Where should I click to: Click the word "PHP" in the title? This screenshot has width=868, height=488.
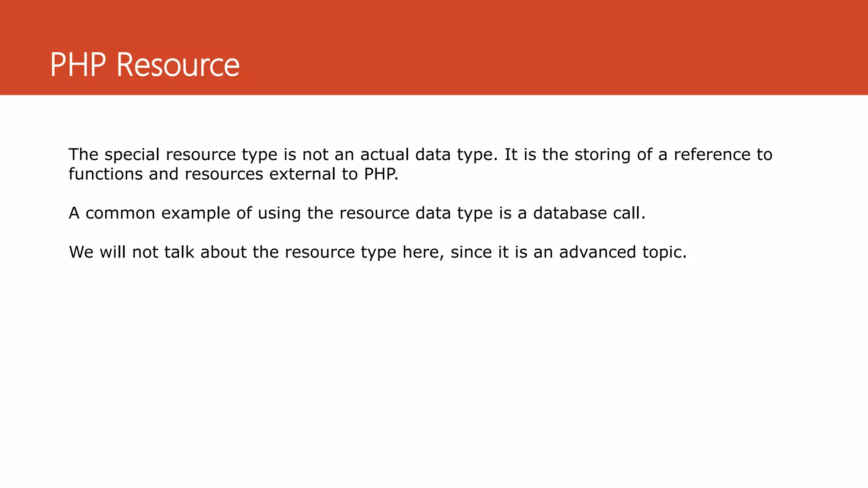pos(78,65)
